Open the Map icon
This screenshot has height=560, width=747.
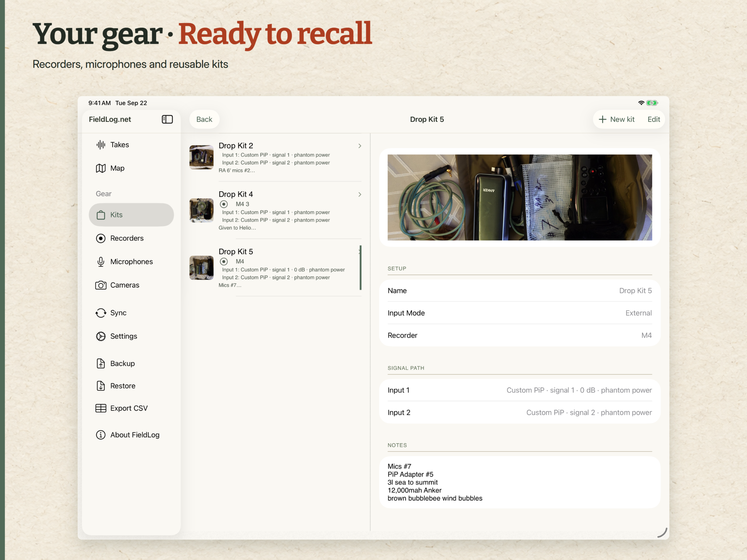pos(101,168)
